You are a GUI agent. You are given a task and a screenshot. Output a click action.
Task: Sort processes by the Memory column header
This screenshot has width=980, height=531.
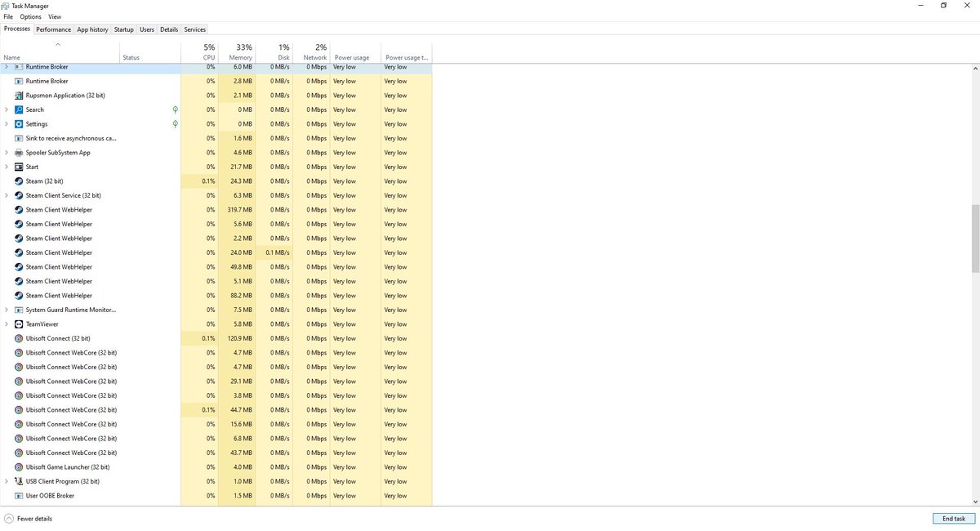coord(237,52)
